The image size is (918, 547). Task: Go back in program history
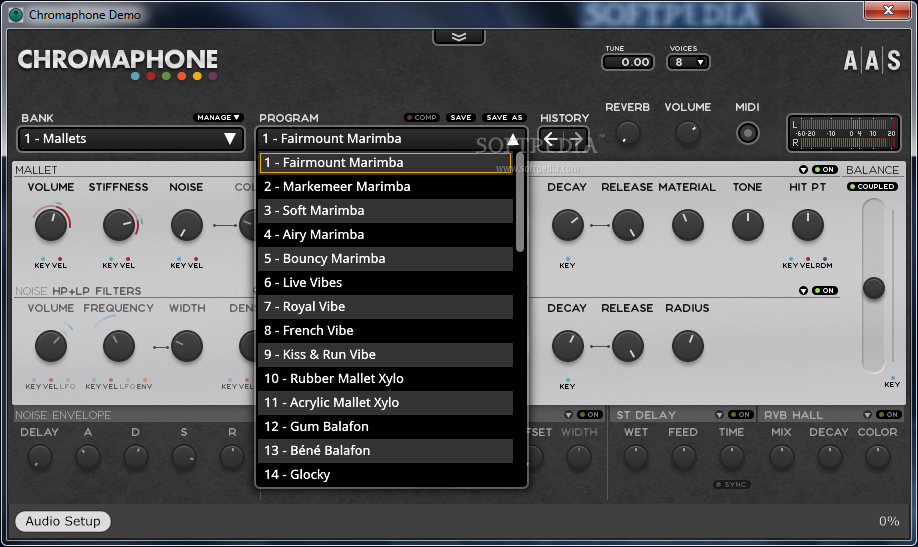551,139
